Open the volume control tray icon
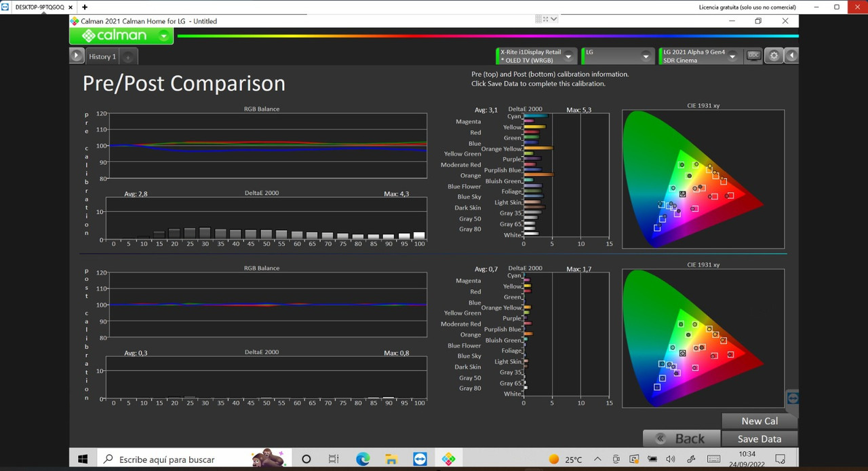 click(x=671, y=459)
